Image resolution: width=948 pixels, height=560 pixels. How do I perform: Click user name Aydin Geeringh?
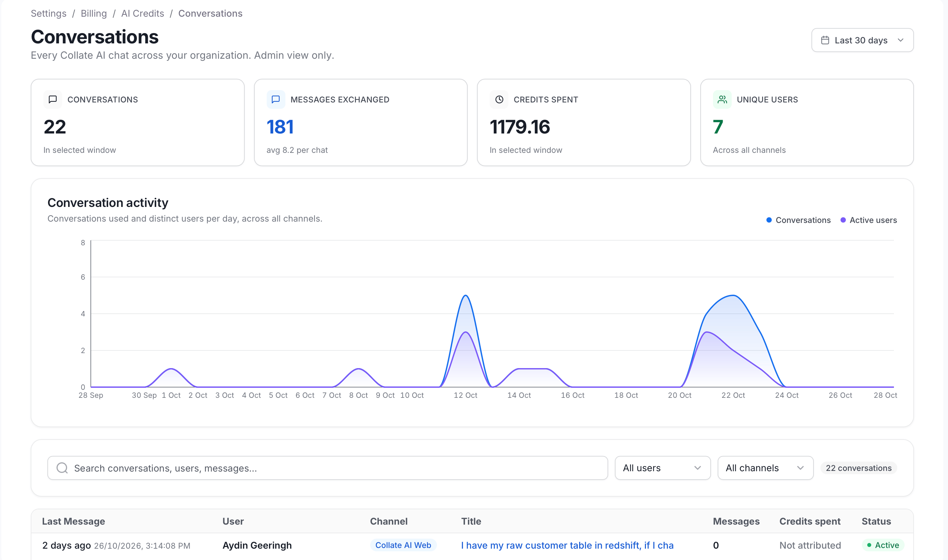click(x=257, y=545)
